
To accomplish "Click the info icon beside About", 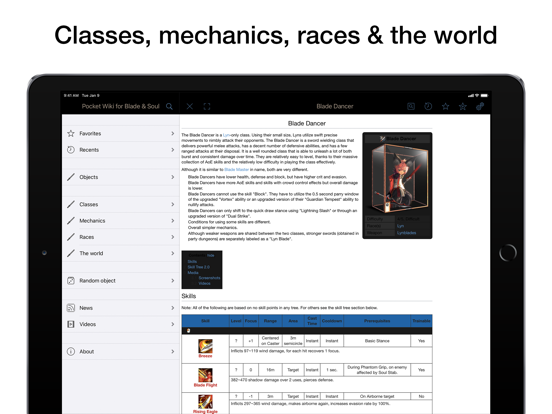I will point(71,351).
